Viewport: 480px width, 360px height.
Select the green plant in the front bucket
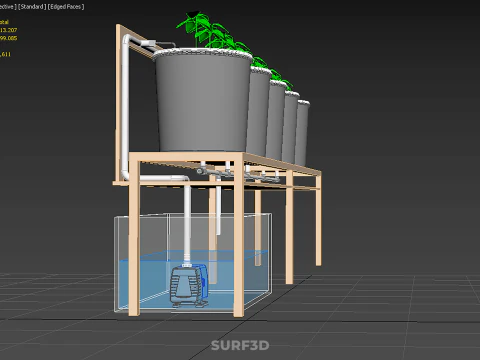197,28
